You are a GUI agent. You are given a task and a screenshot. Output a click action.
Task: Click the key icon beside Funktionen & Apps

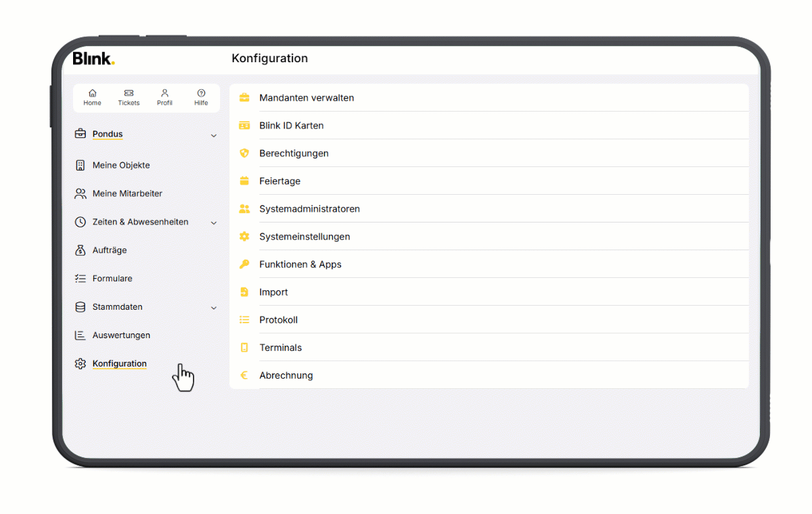(x=244, y=264)
